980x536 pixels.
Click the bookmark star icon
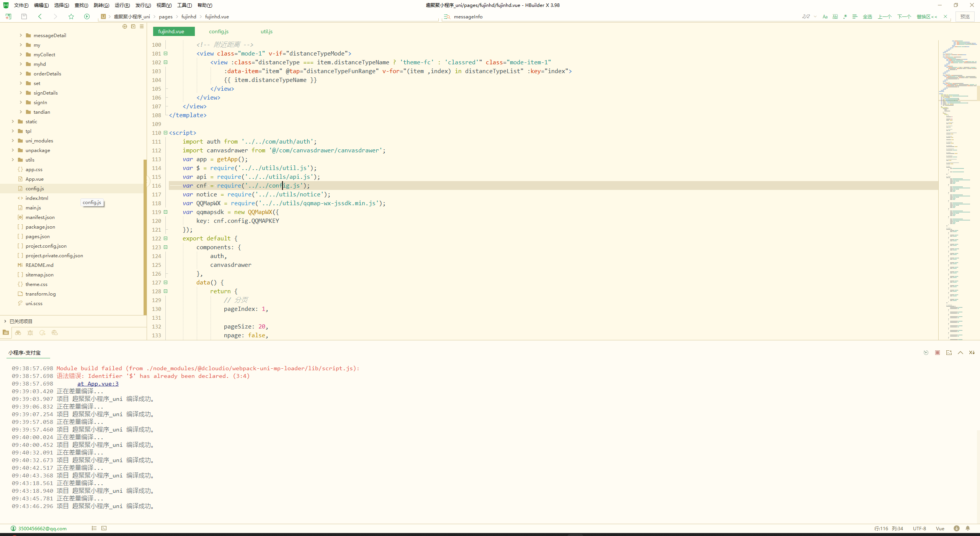tap(71, 16)
